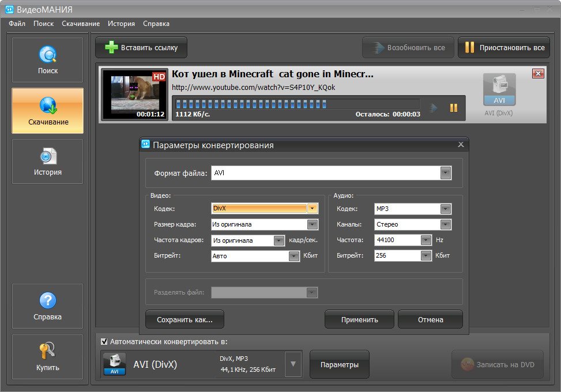The image size is (561, 392).
Task: Close the Параметры конвертирования dialog
Action: tap(461, 145)
